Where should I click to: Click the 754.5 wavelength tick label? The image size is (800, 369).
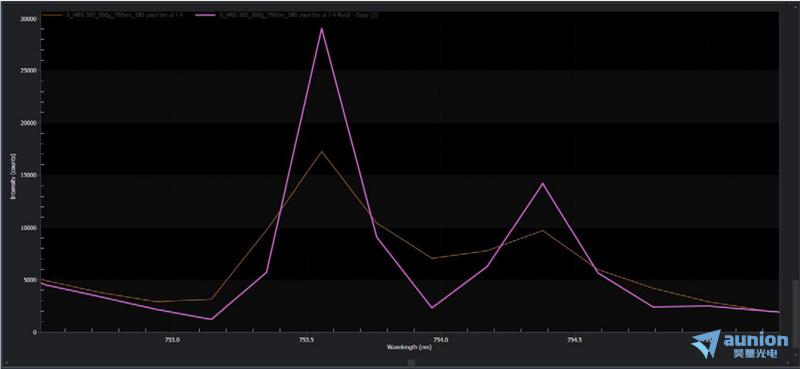574,340
